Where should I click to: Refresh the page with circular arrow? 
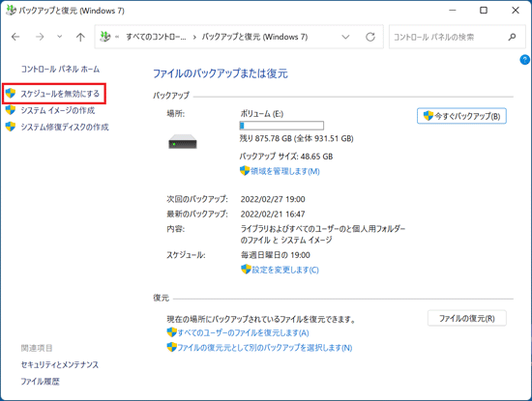pos(370,37)
